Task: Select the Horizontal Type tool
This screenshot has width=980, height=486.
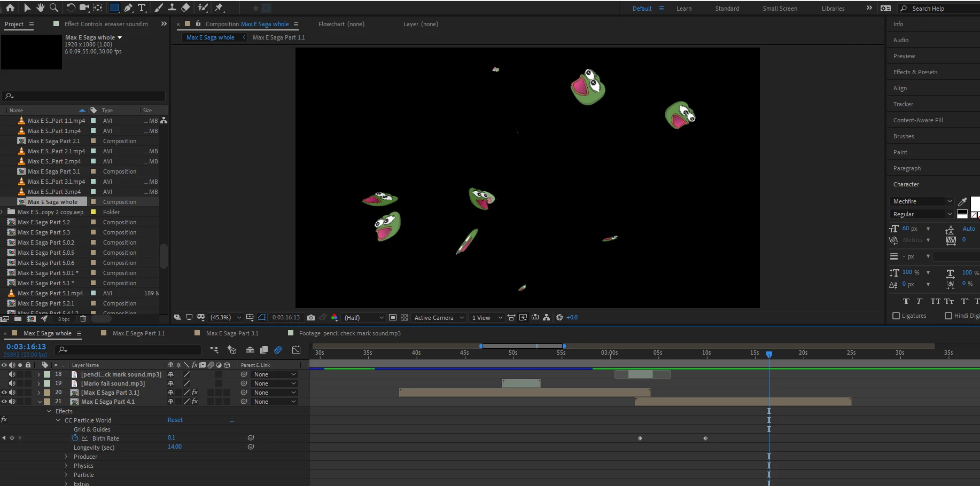Action: (142, 7)
